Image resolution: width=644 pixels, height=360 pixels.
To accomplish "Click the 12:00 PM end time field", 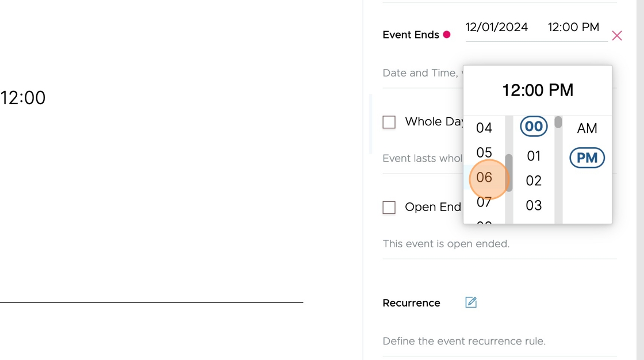I will tap(573, 27).
